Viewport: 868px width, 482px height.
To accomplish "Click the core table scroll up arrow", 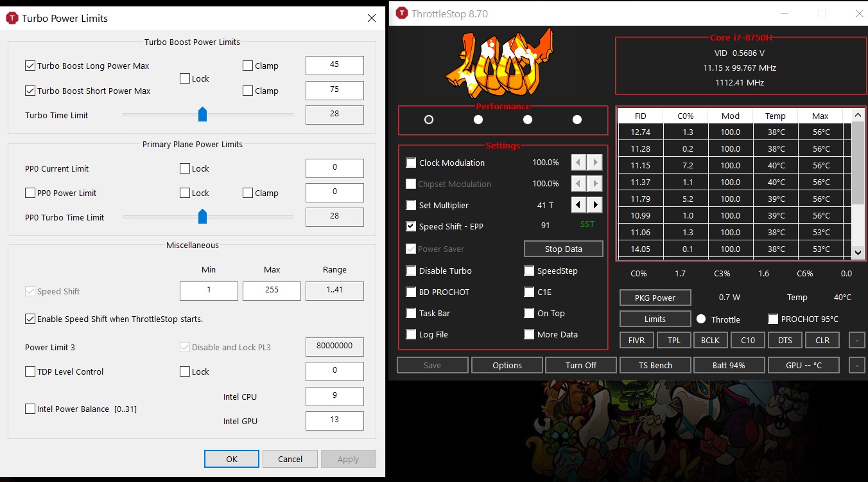I will (858, 116).
